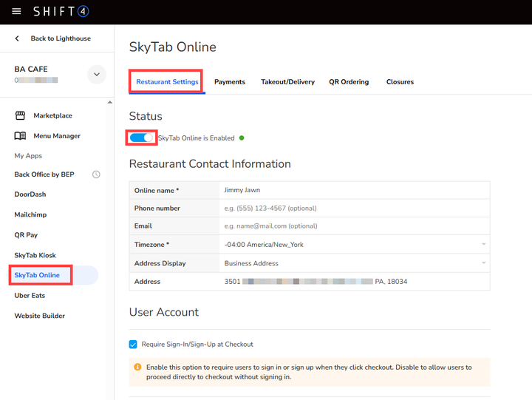Click the Email input field
This screenshot has width=532, height=400.
(x=355, y=226)
